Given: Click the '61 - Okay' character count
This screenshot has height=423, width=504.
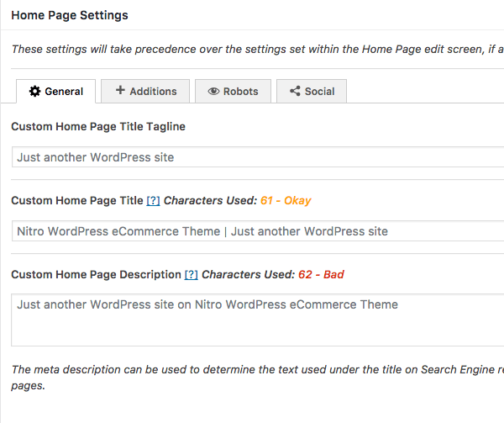Looking at the screenshot, I should click(x=286, y=201).
